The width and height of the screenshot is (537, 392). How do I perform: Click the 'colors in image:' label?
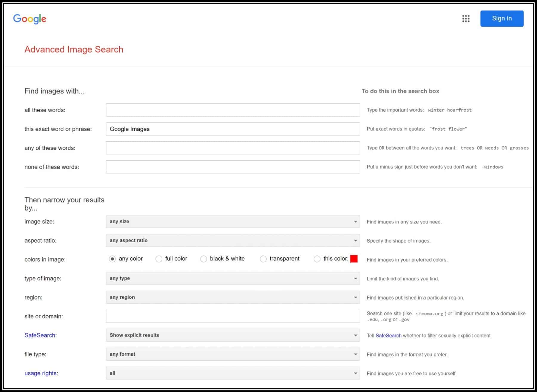pos(45,260)
